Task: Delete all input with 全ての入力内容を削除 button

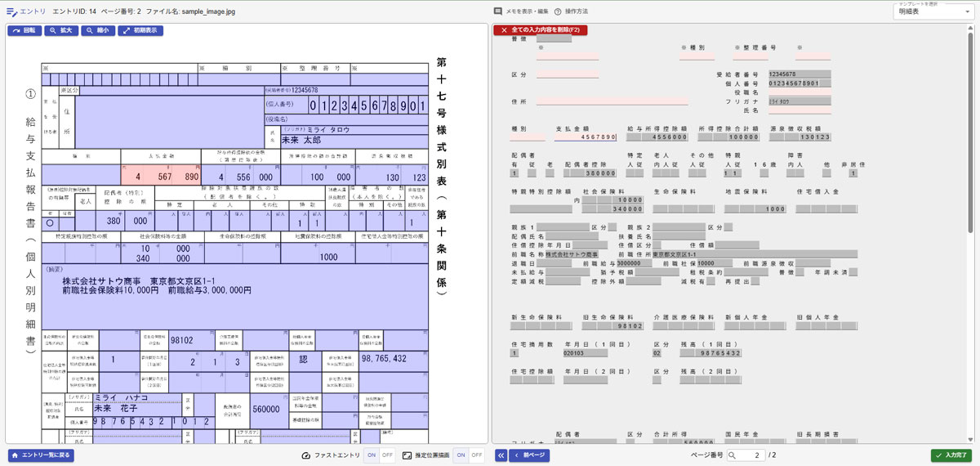Action: click(x=540, y=30)
